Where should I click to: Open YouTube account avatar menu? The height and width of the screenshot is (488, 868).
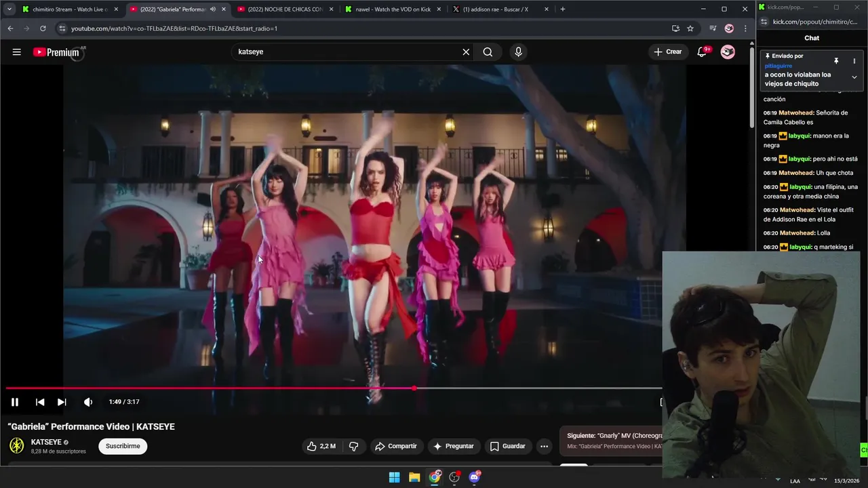[728, 52]
